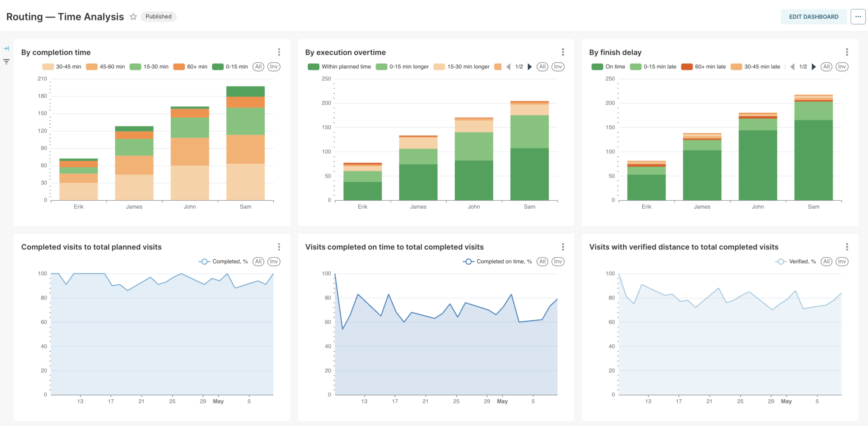Star the Routing — Time Analysis dashboard
This screenshot has height=426, width=868.
point(133,17)
